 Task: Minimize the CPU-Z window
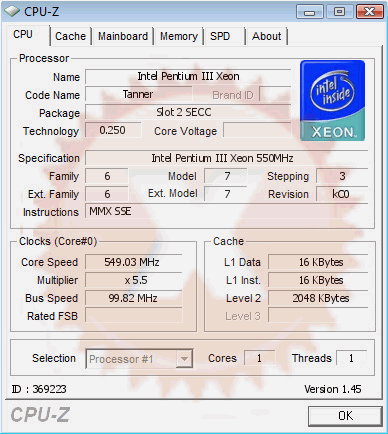tap(310, 12)
